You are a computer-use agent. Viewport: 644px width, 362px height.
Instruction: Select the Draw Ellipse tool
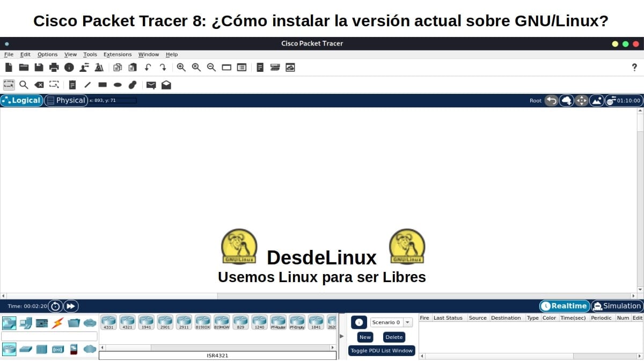tap(118, 84)
